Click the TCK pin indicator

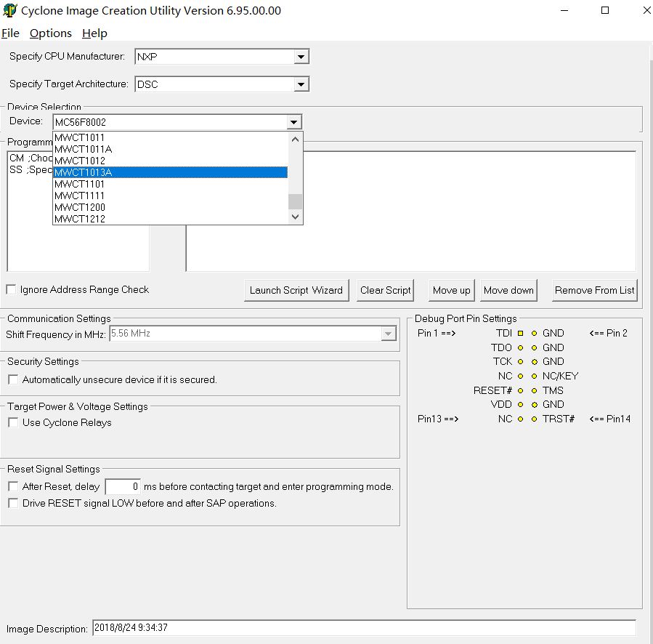[x=520, y=361]
